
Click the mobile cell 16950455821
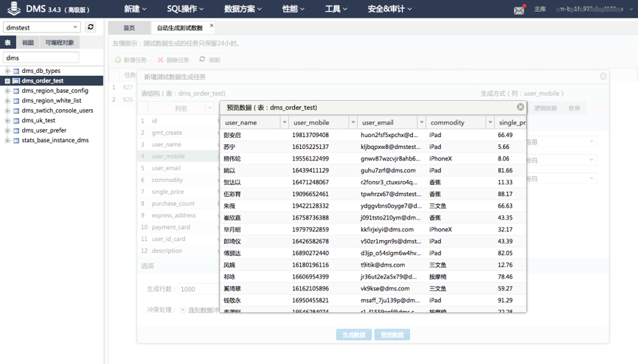point(311,300)
